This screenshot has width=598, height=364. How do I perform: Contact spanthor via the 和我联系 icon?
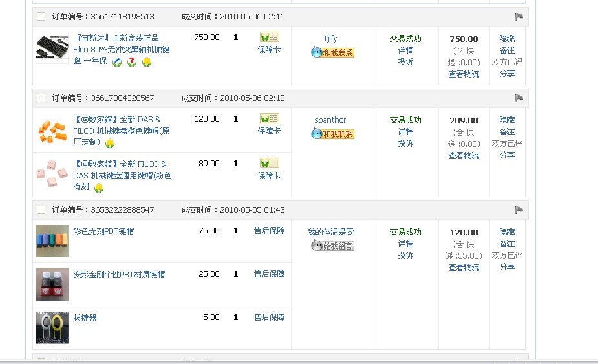[x=332, y=134]
